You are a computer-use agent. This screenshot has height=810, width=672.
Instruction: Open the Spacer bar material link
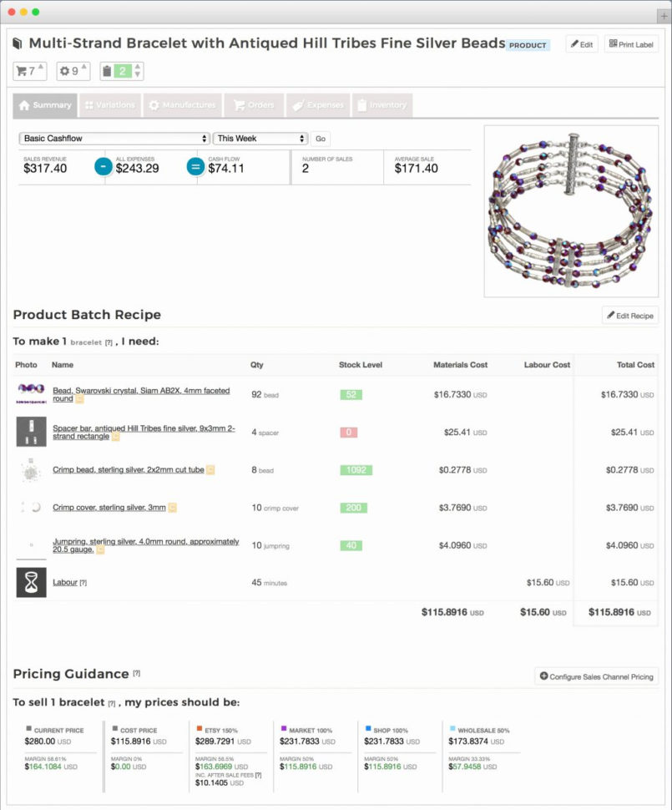[144, 433]
